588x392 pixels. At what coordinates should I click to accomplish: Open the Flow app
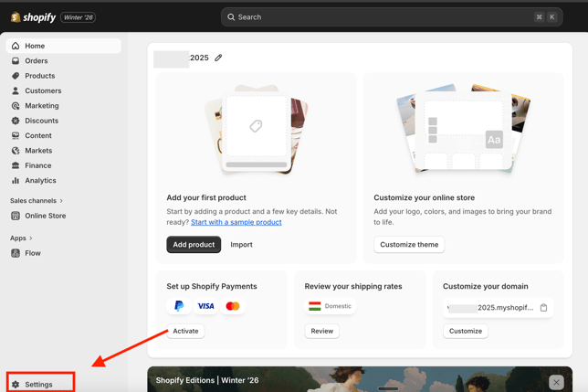(x=33, y=253)
